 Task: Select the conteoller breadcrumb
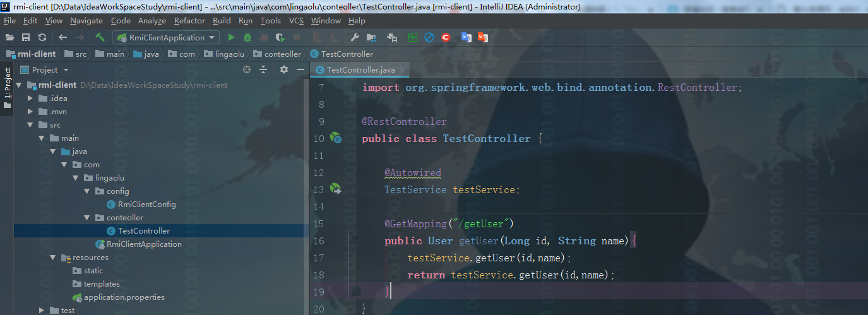[278, 54]
